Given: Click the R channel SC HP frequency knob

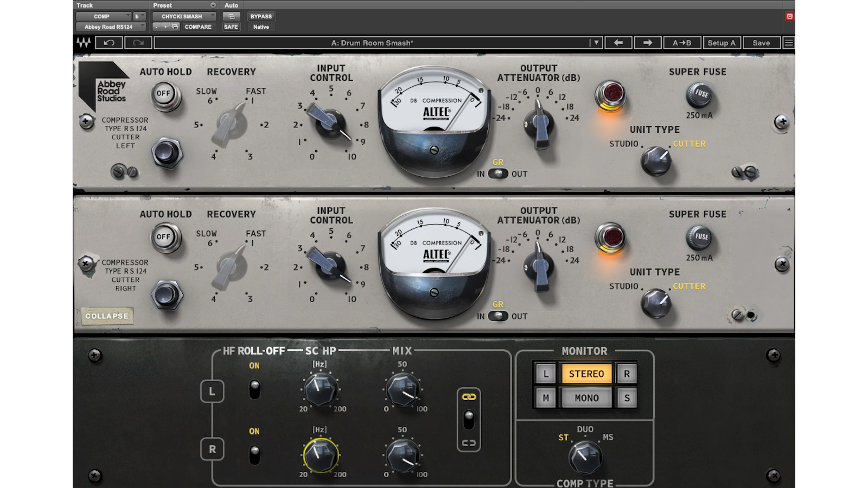Looking at the screenshot, I should point(321,455).
